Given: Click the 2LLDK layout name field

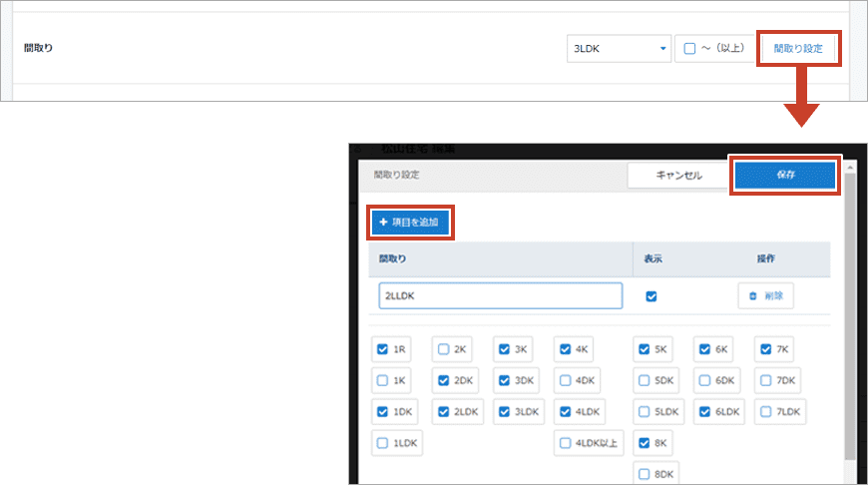Looking at the screenshot, I should pos(500,296).
